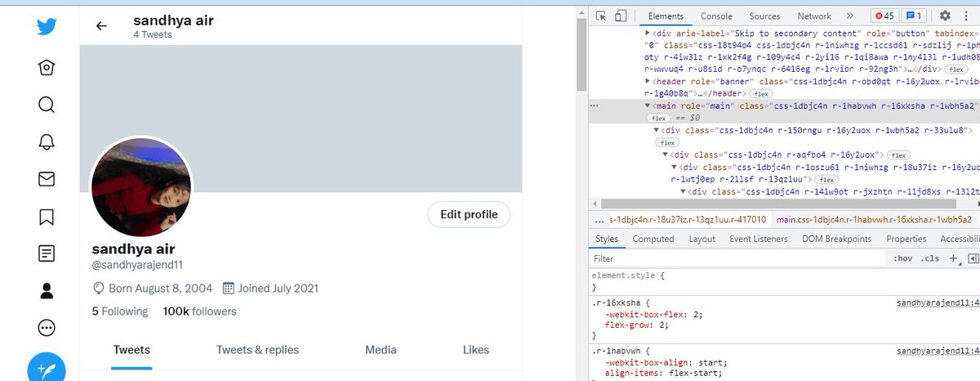Image resolution: width=980 pixels, height=381 pixels.
Task: Collapse the div r-1oszu61 node
Action: coord(674,167)
